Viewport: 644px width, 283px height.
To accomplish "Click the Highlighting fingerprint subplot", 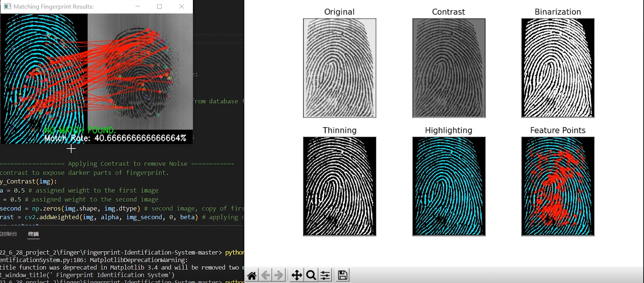I will [448, 186].
